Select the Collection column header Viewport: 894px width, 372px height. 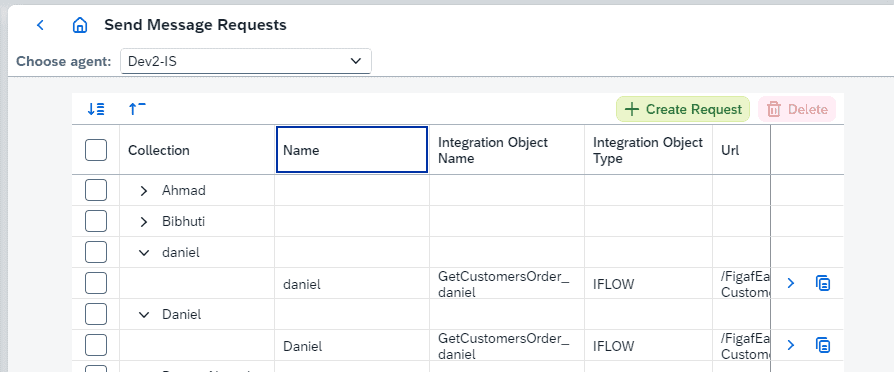[197, 150]
